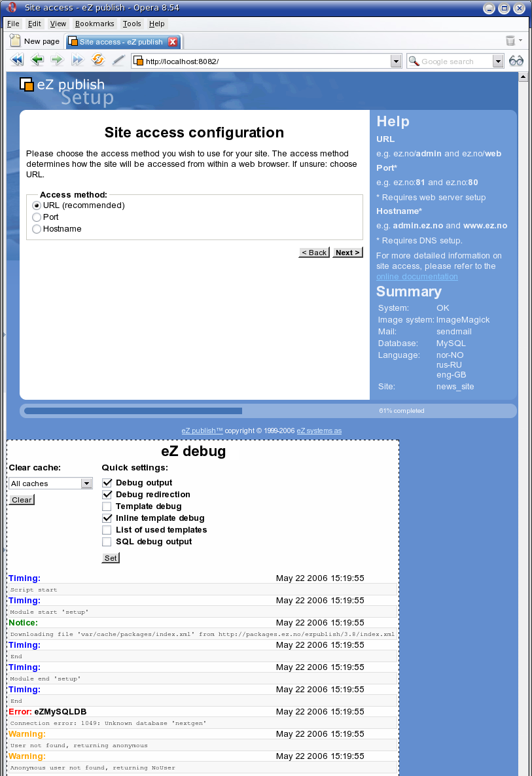Click the trash can closed-tabs icon
The height and width of the screenshot is (776, 532).
[510, 41]
